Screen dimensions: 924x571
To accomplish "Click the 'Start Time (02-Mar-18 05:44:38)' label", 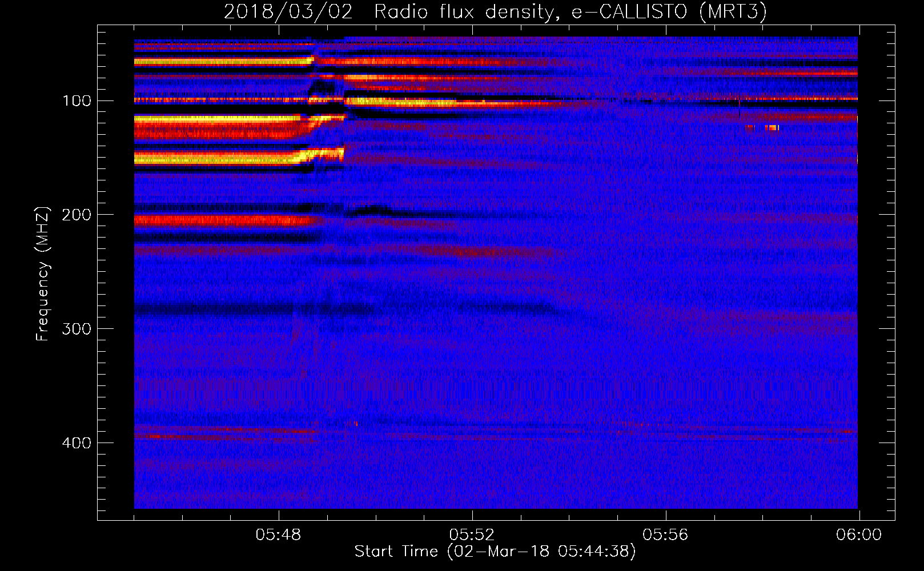I will tap(495, 552).
